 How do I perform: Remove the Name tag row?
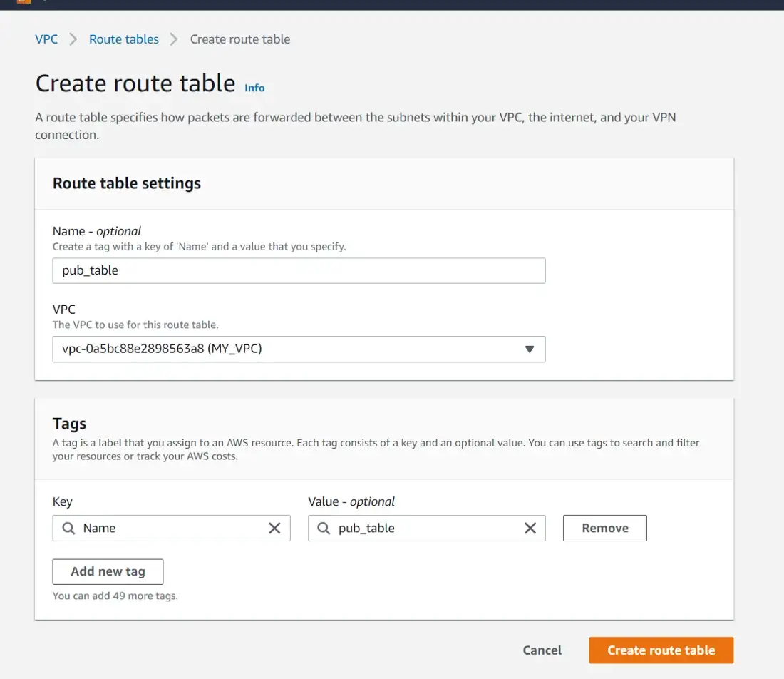[x=604, y=529]
